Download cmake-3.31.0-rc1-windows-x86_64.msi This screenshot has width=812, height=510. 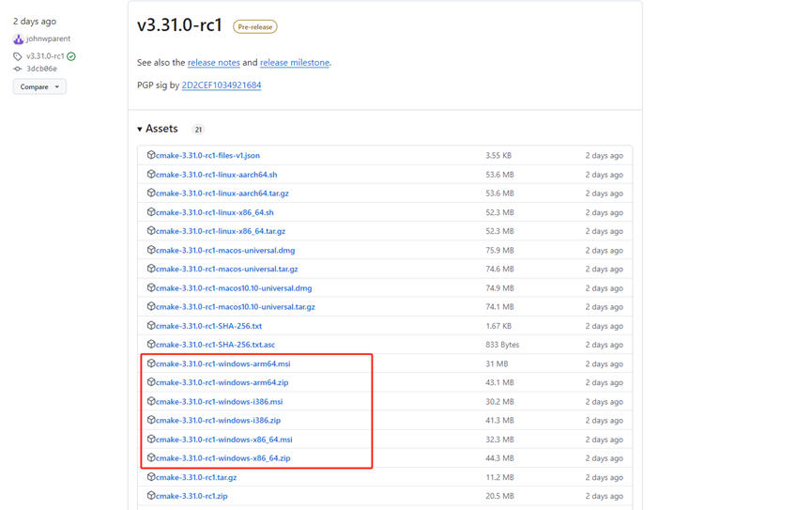223,440
